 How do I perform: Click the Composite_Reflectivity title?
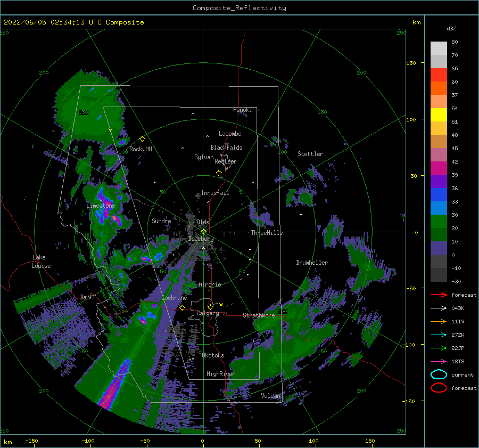[239, 8]
